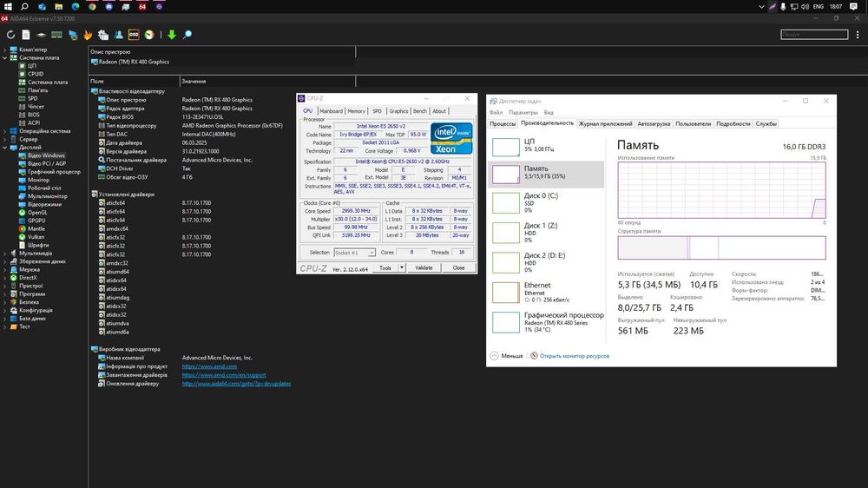Click the gauge benchmark icon in AIDA64 toolbar

[149, 35]
